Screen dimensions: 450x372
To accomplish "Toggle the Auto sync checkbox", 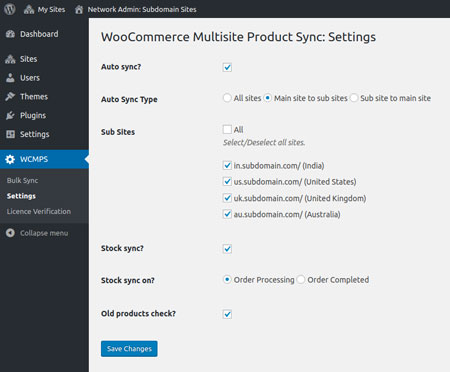I will coord(227,67).
